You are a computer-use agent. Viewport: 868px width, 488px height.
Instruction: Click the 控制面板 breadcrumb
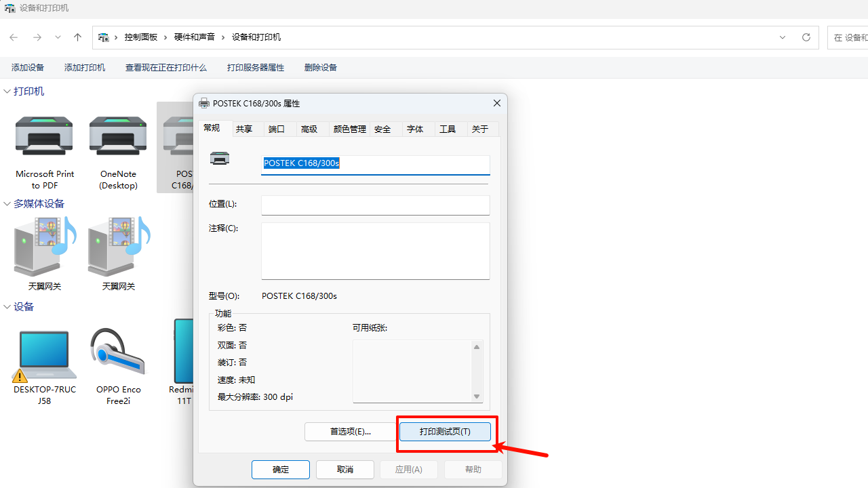click(141, 37)
